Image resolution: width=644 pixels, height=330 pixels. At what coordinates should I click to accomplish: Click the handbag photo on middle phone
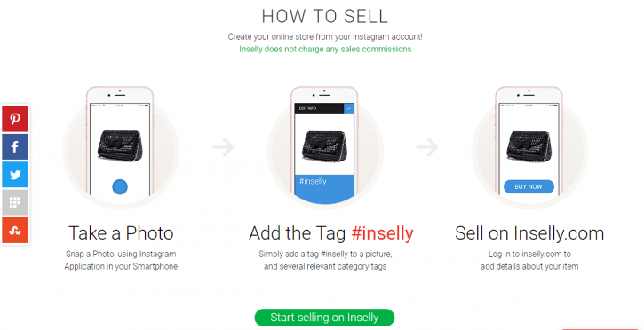324,145
